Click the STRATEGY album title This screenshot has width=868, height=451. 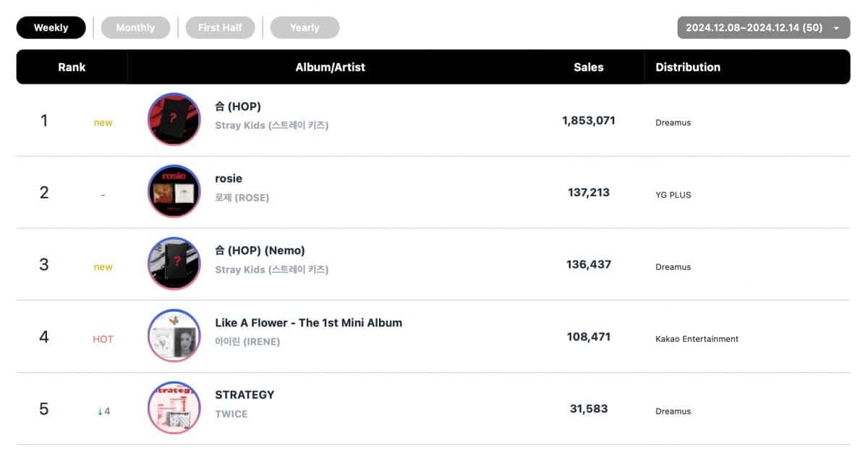tap(244, 395)
